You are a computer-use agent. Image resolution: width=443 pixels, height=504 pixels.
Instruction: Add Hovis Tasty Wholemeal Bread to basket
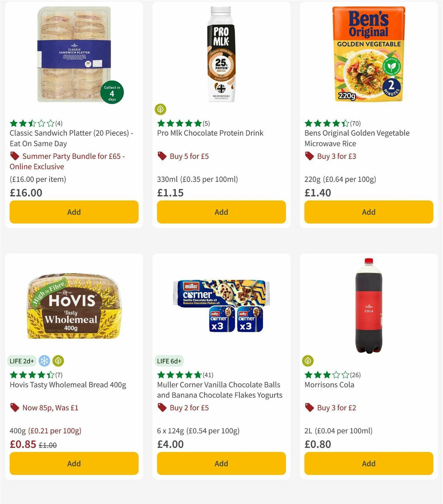(73, 463)
